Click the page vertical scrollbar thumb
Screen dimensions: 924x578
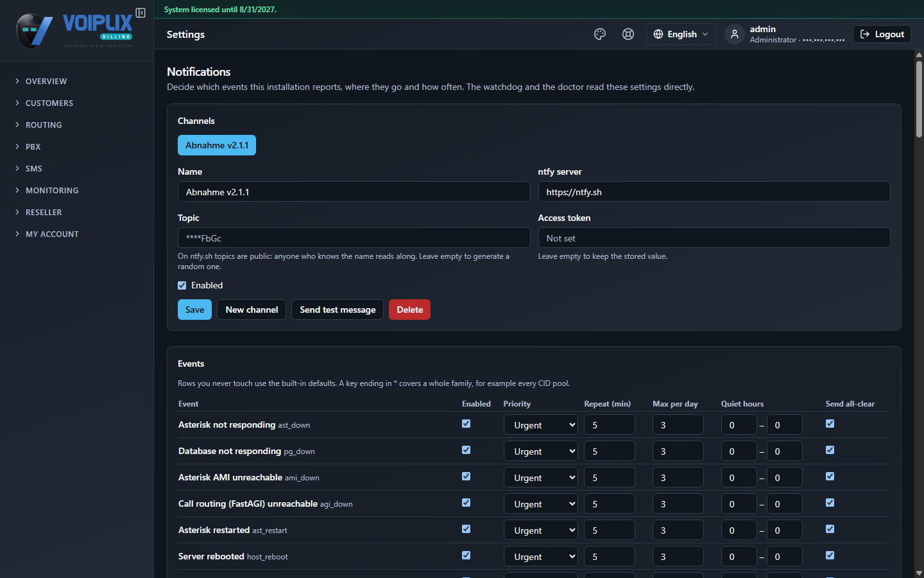[919, 99]
